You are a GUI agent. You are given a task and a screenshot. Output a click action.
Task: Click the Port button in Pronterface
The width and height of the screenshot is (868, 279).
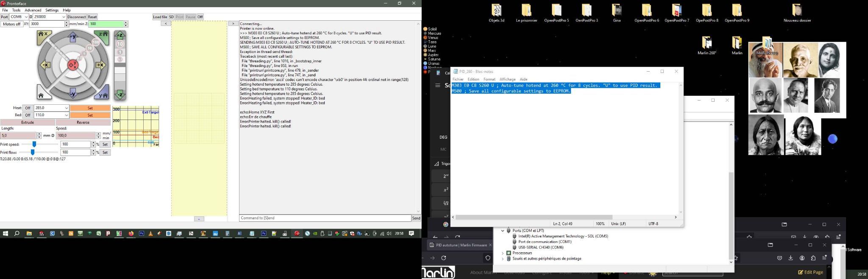4,17
